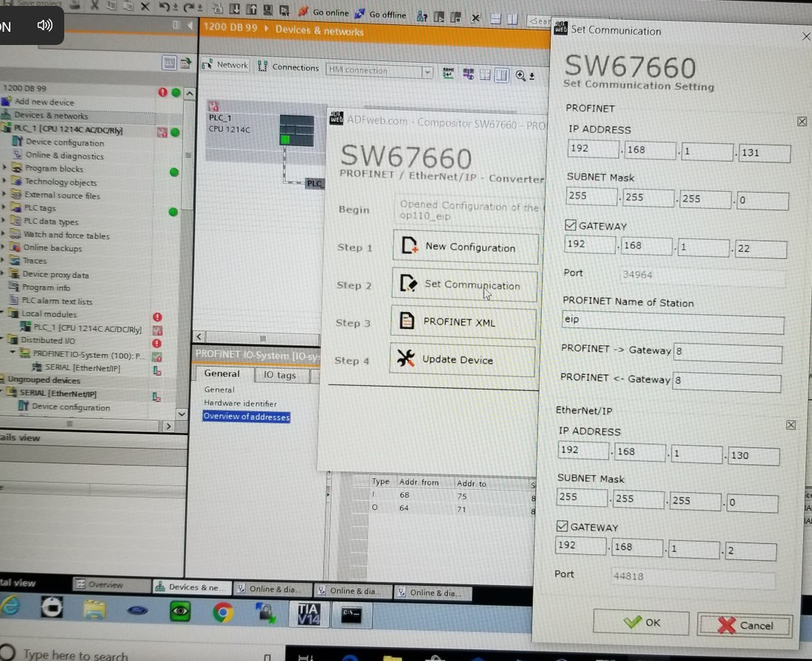Open Google Chrome from the taskbar
The width and height of the screenshot is (812, 661).
point(223,612)
